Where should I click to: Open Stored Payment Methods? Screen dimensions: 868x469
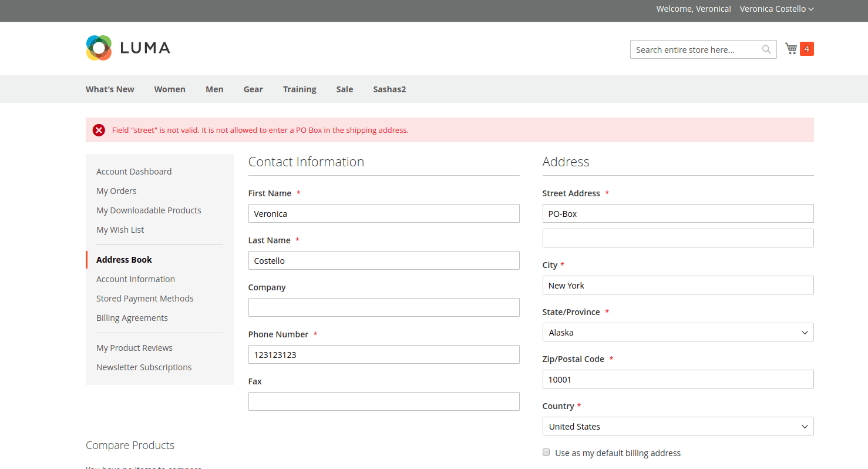(145, 299)
